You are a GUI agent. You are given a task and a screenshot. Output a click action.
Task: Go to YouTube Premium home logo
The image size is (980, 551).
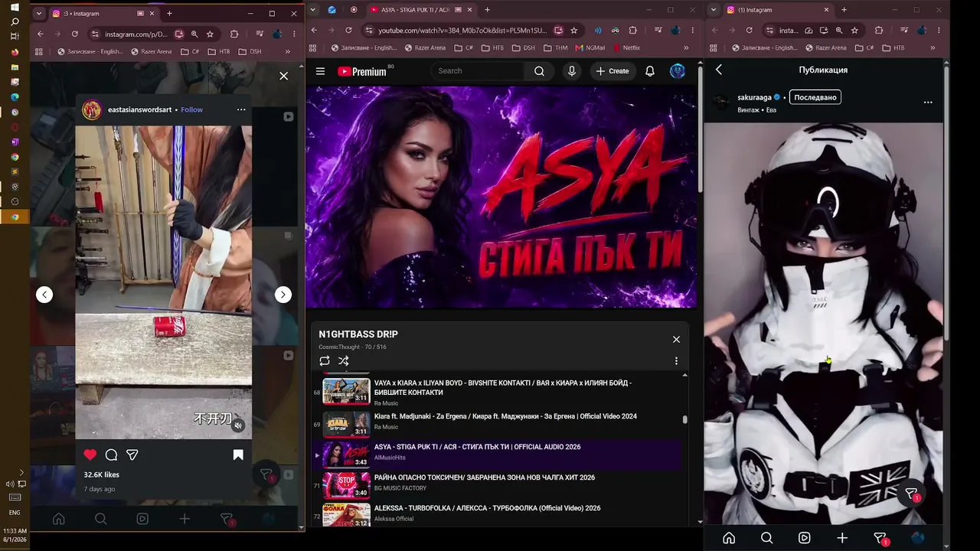click(362, 71)
